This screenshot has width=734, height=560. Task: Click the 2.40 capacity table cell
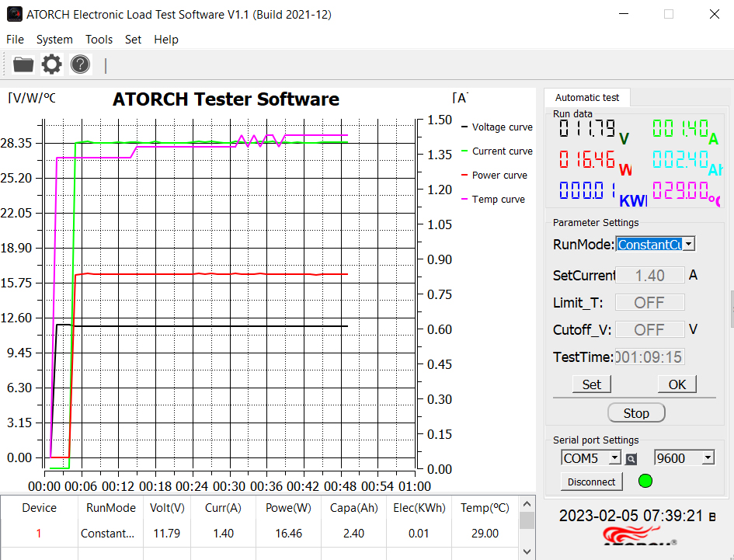354,534
